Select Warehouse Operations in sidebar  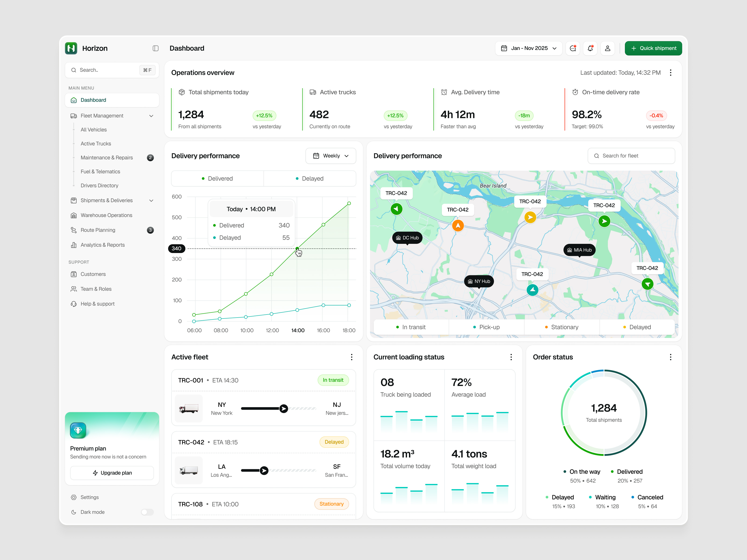pos(106,215)
